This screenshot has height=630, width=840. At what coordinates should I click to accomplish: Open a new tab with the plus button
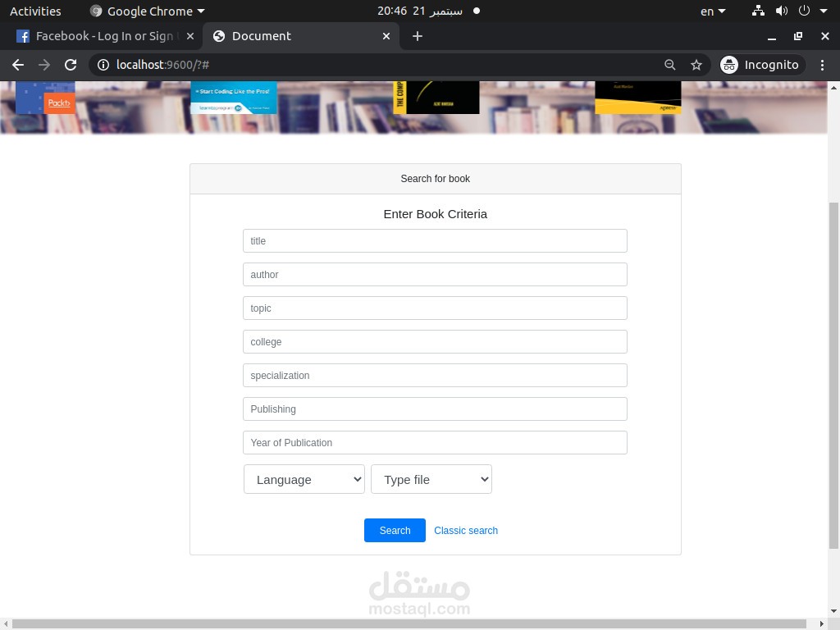pos(418,36)
